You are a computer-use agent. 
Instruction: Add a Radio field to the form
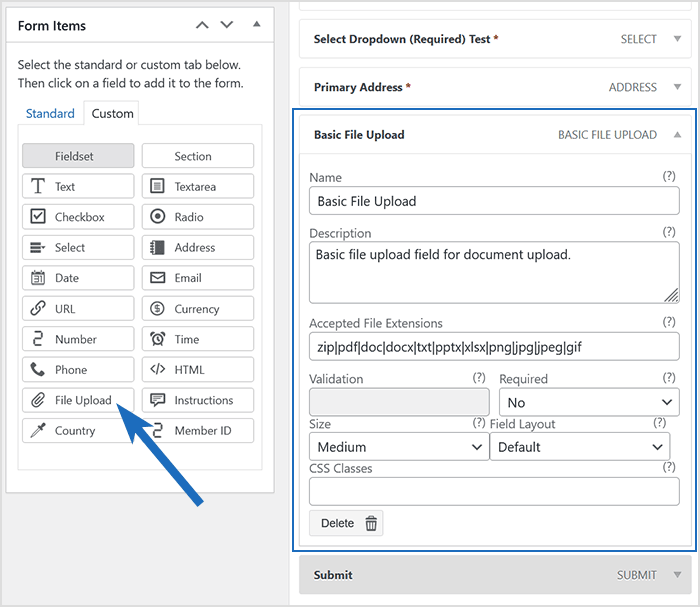(197, 217)
